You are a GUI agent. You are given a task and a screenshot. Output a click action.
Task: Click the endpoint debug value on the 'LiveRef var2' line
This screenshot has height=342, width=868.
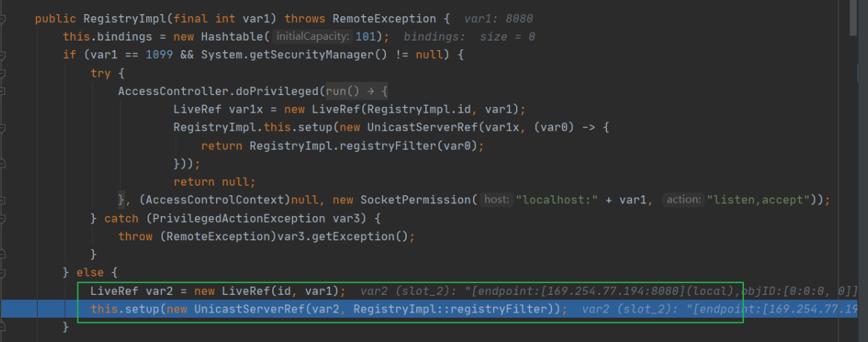point(609,290)
